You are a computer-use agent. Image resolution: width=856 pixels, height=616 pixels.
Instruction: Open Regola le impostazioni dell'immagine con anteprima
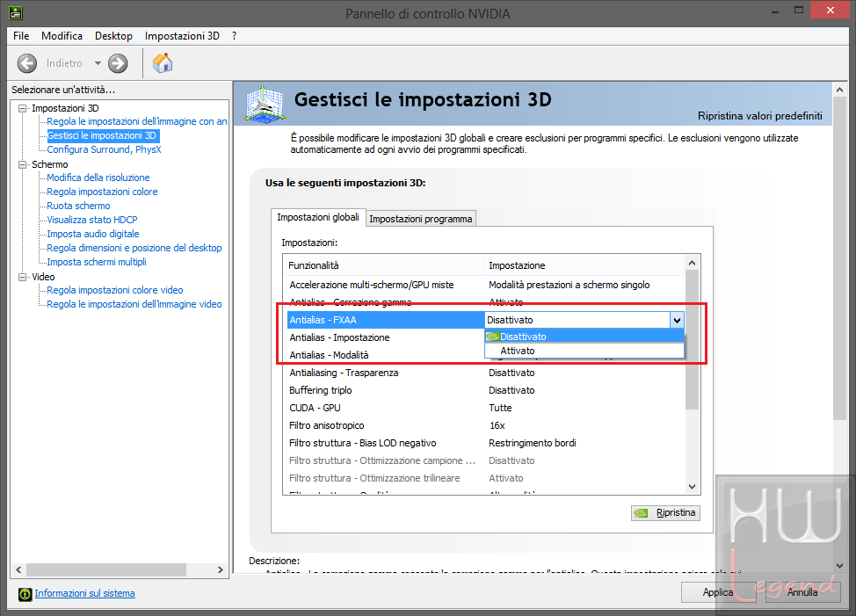137,121
